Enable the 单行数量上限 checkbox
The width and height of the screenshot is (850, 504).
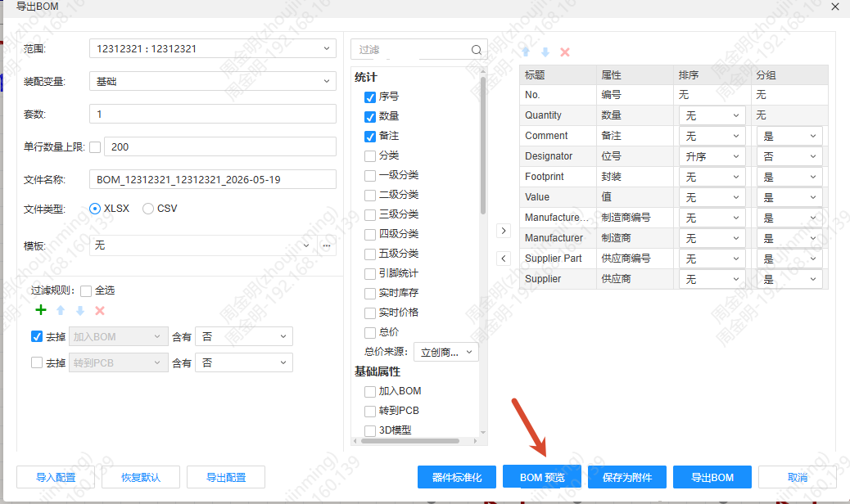pos(95,146)
